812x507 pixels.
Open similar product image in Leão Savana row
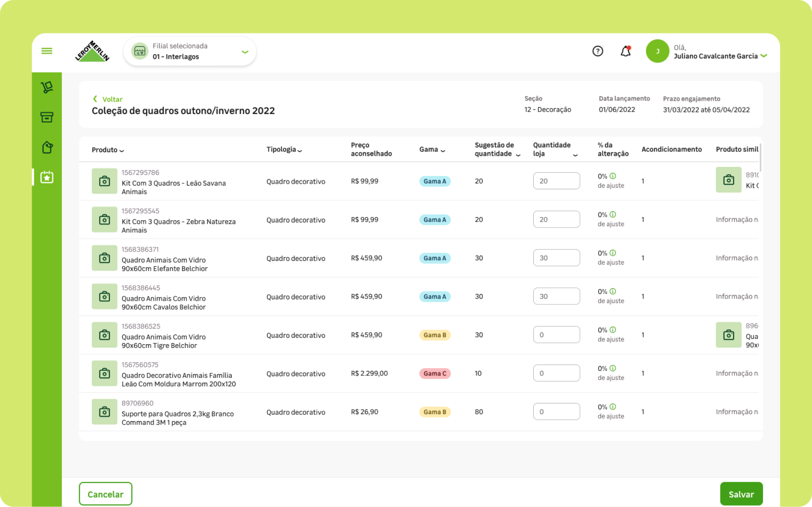729,180
